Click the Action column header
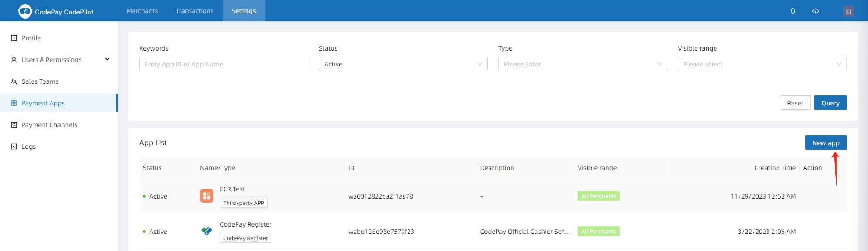Image resolution: width=868 pixels, height=251 pixels. pos(812,168)
